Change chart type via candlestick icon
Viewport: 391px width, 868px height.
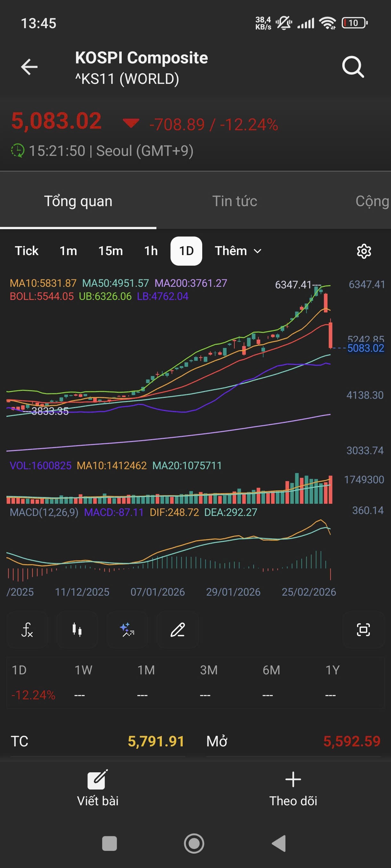point(77,630)
